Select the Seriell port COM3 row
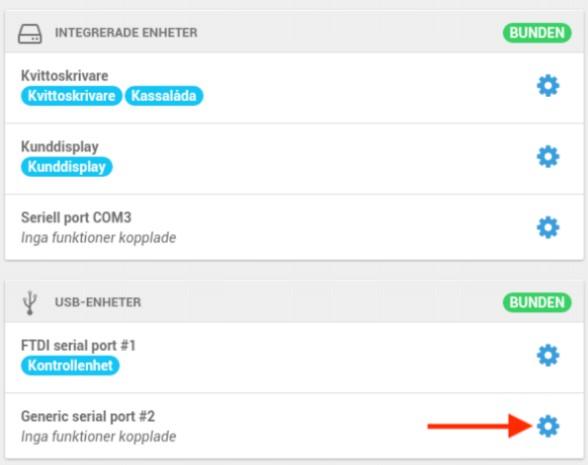 [294, 227]
